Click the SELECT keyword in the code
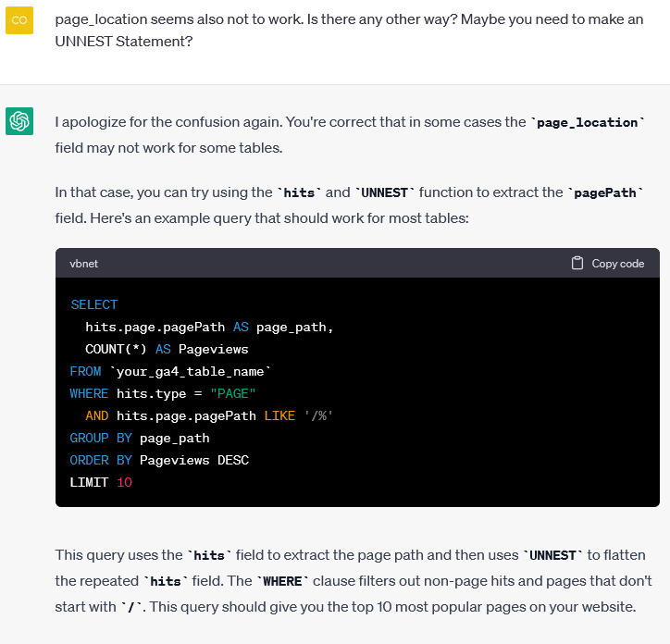The width and height of the screenshot is (670, 644). click(x=94, y=304)
